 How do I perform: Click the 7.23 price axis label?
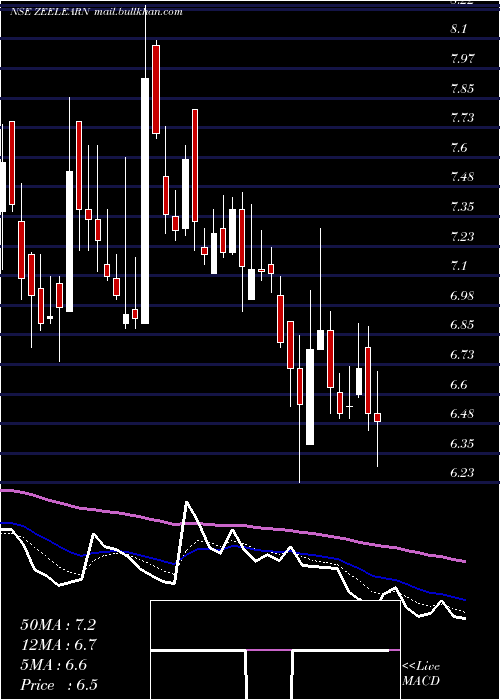462,236
